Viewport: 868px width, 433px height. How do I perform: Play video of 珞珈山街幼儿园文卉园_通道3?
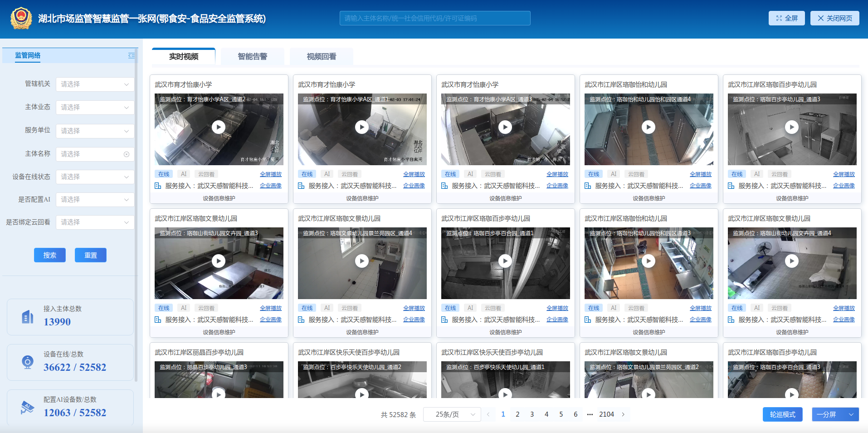tap(219, 261)
